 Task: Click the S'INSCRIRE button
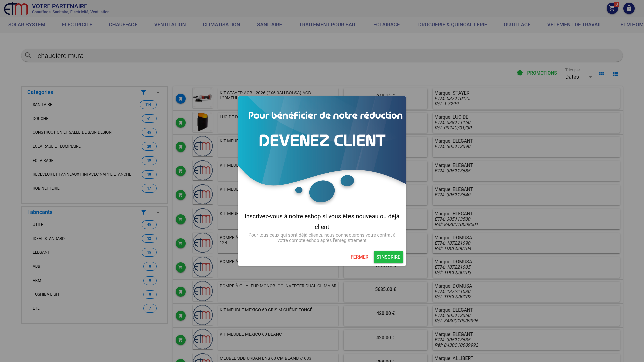point(388,257)
